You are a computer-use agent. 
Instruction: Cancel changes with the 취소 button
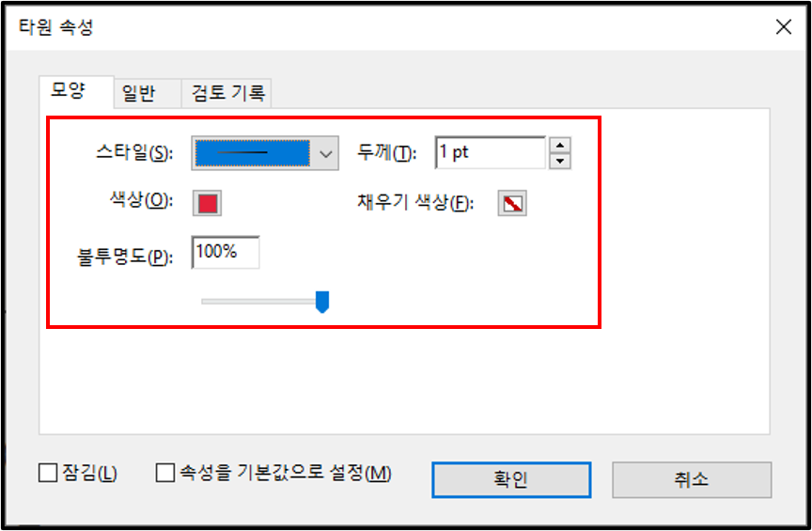point(692,479)
